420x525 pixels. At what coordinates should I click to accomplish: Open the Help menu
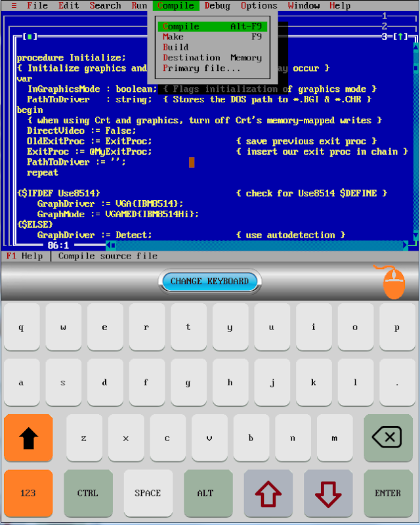point(340,5)
